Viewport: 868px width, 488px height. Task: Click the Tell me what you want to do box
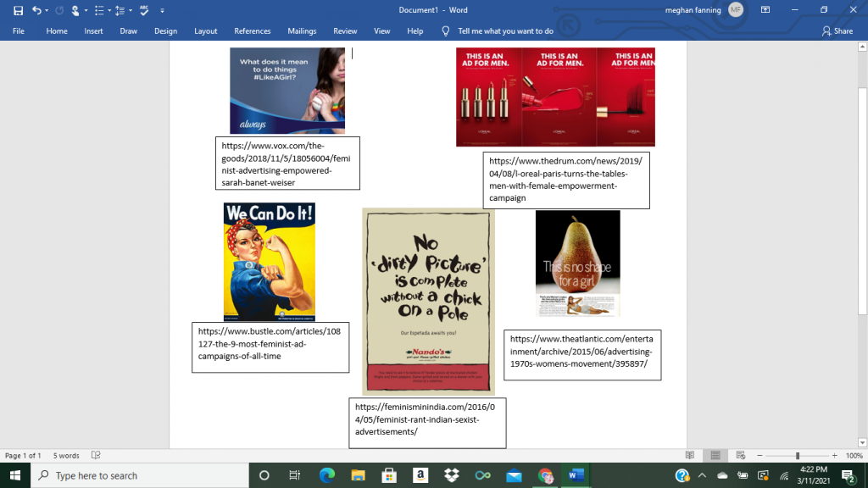505,31
